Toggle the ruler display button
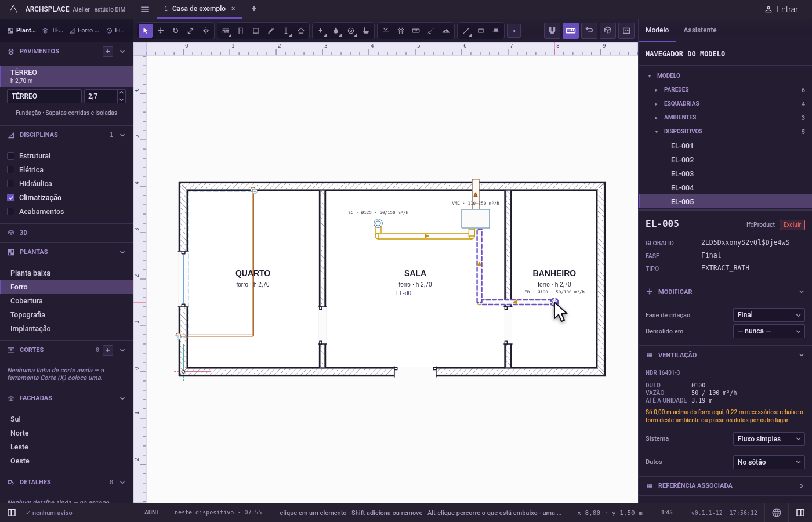The height and width of the screenshot is (522, 812). click(x=571, y=31)
